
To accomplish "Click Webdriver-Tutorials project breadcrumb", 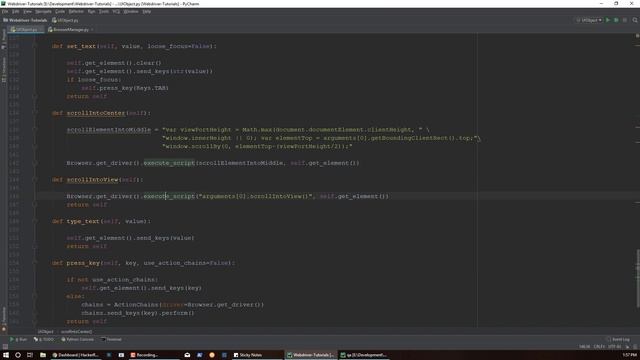I will [25, 20].
